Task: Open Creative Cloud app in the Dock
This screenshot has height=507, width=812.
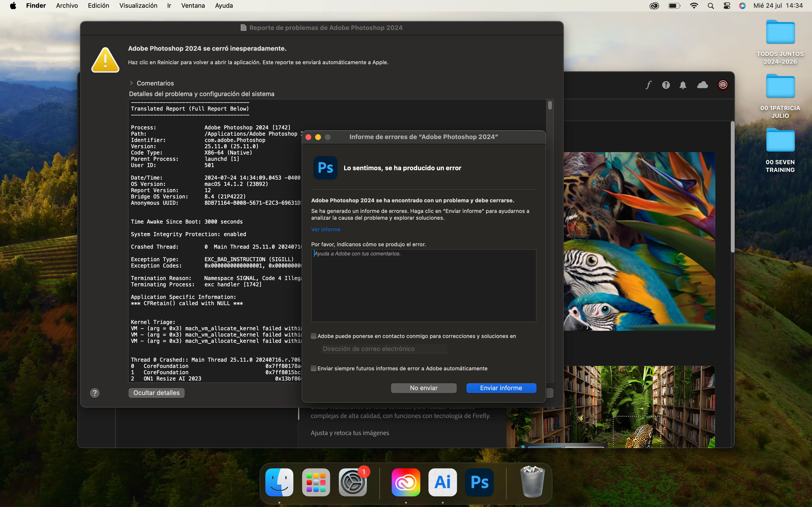Action: 406,482
